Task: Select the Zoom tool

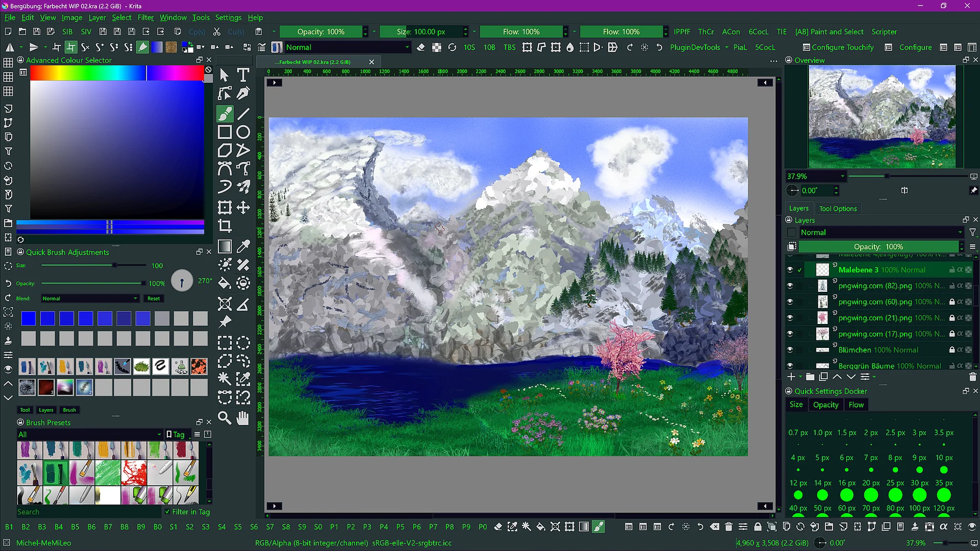Action: click(224, 418)
